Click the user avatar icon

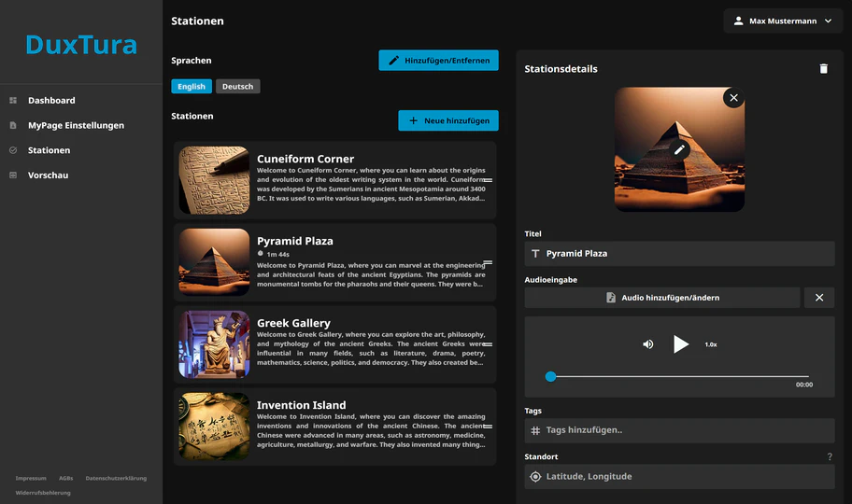click(x=738, y=21)
